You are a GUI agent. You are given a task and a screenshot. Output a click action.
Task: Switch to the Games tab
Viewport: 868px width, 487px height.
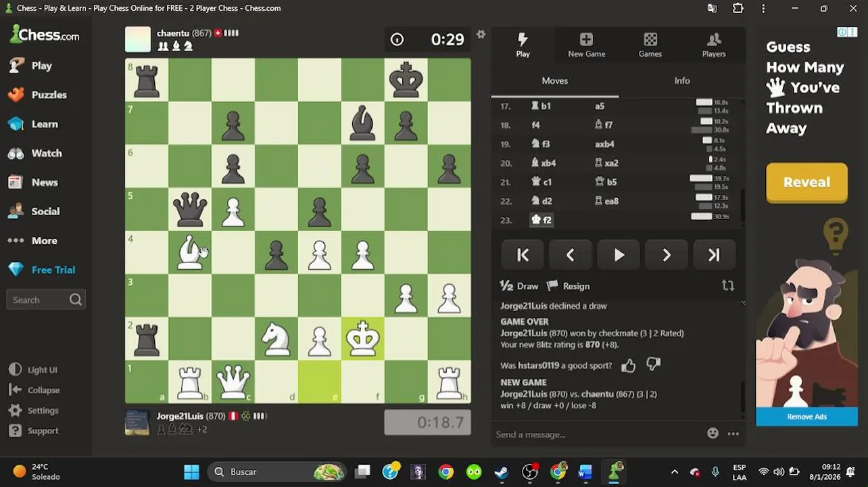coord(650,45)
